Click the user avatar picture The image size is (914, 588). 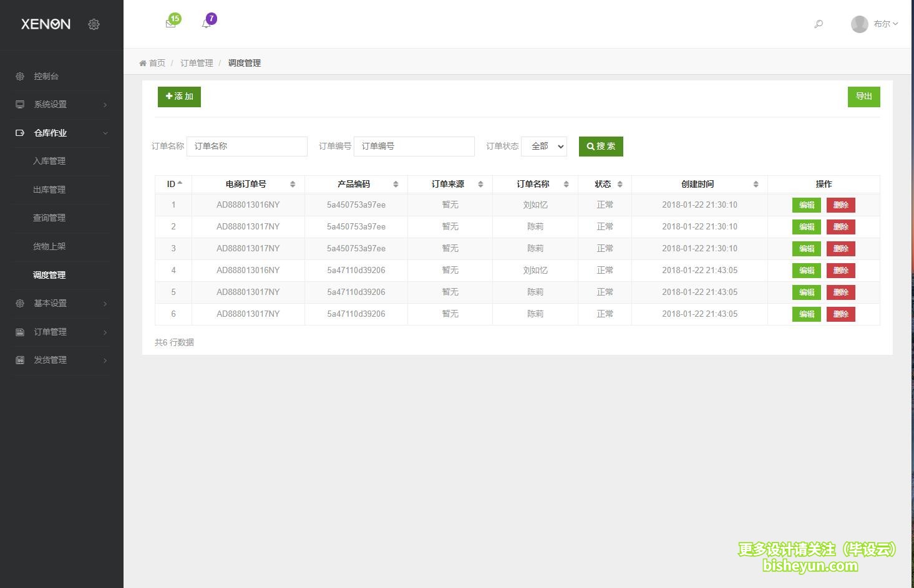pyautogui.click(x=859, y=24)
